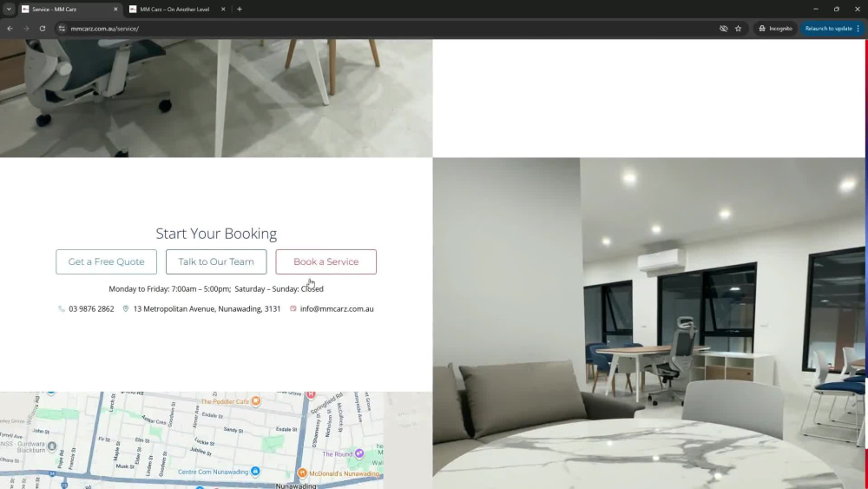
Task: Call phone number 03 9876 2862
Action: pos(91,309)
